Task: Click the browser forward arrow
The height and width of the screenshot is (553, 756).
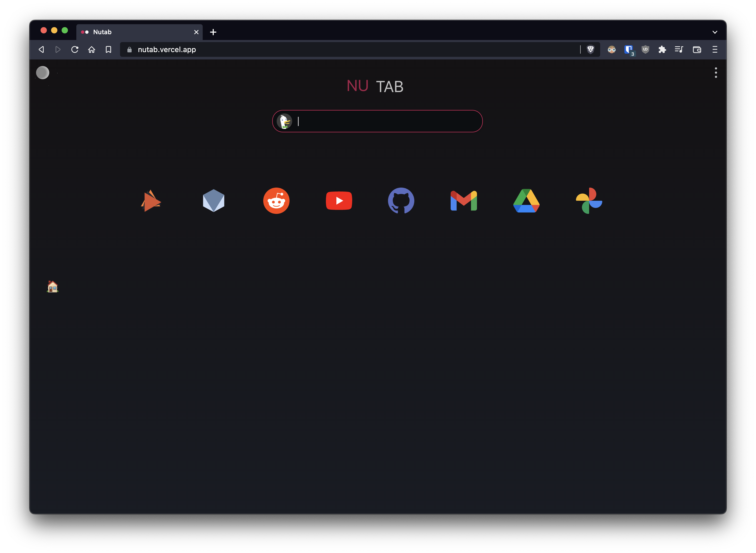Action: coord(58,49)
